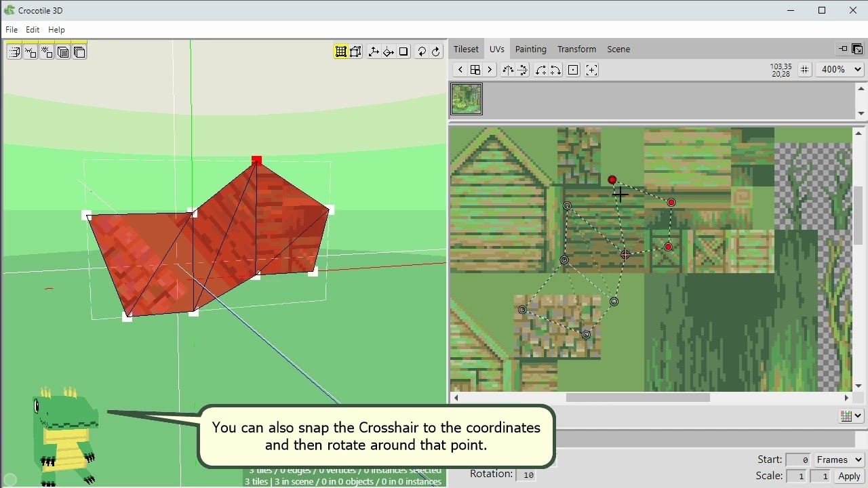The width and height of the screenshot is (868, 488).
Task: Click the red UV point above crosshair
Action: (612, 180)
